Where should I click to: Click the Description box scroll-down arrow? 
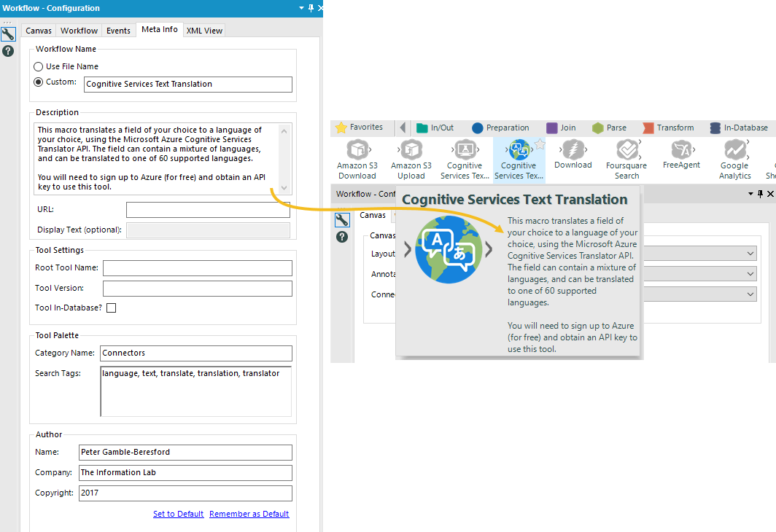284,188
